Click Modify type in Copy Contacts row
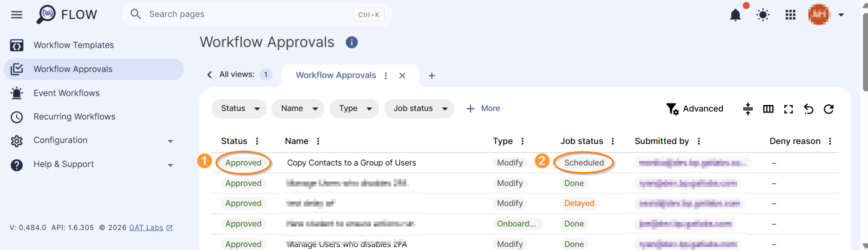This screenshot has width=868, height=250. coord(510,162)
